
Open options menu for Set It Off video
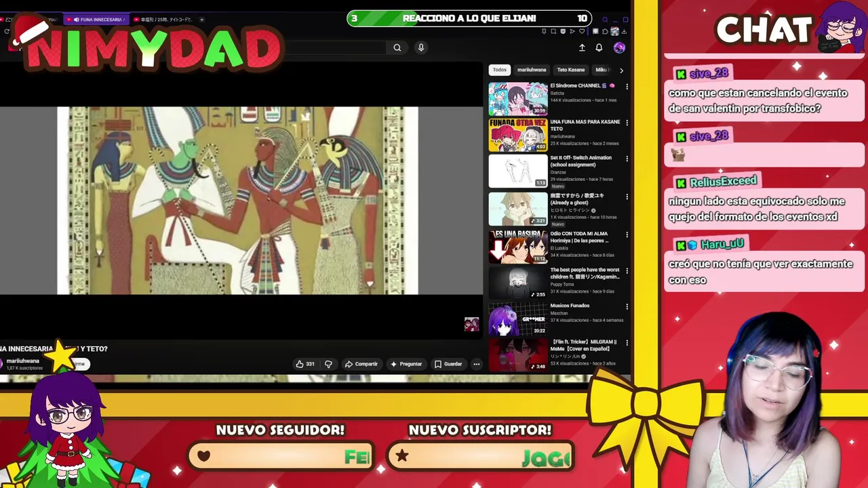point(627,159)
